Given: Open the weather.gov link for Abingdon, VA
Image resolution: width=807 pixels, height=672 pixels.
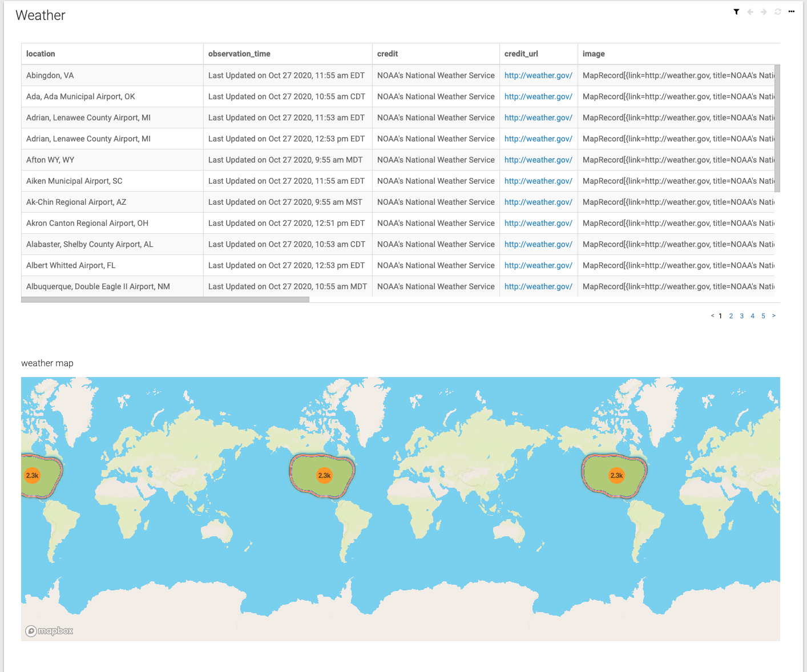Looking at the screenshot, I should click(x=538, y=75).
